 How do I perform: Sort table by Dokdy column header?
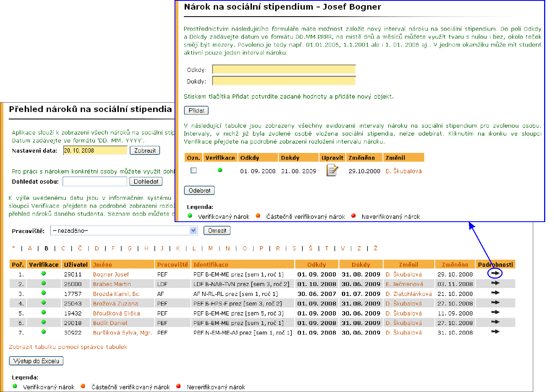361,265
